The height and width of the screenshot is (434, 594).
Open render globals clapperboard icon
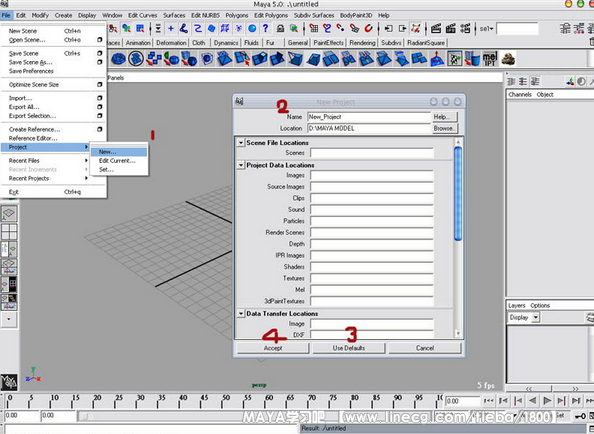click(x=465, y=28)
